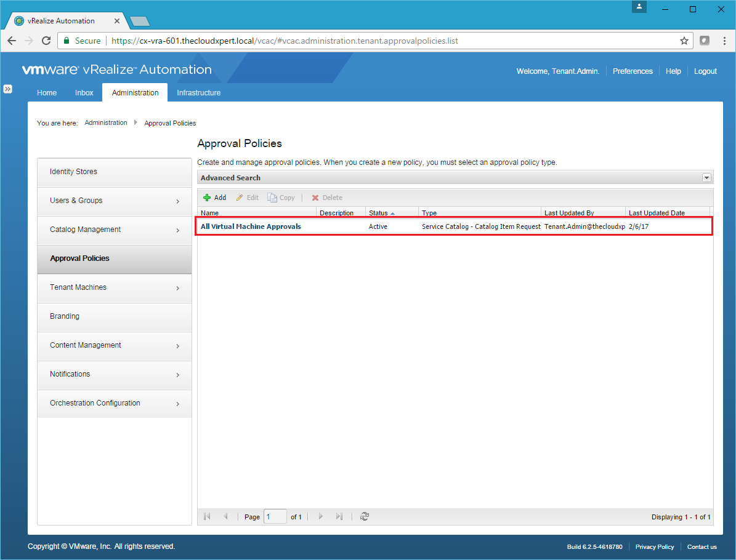Open the All Virtual Machine Approvals policy
The image size is (736, 560).
pyautogui.click(x=251, y=226)
